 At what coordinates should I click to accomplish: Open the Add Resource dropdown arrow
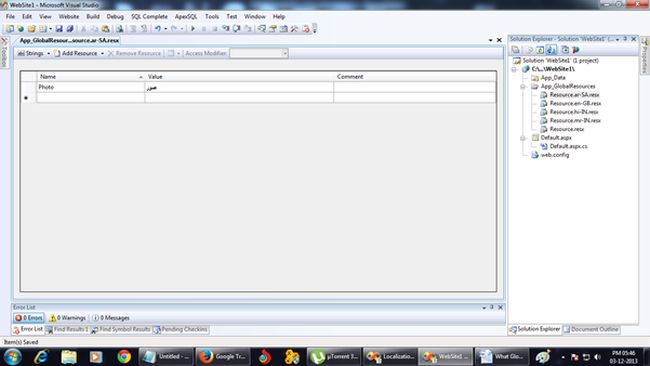[102, 53]
